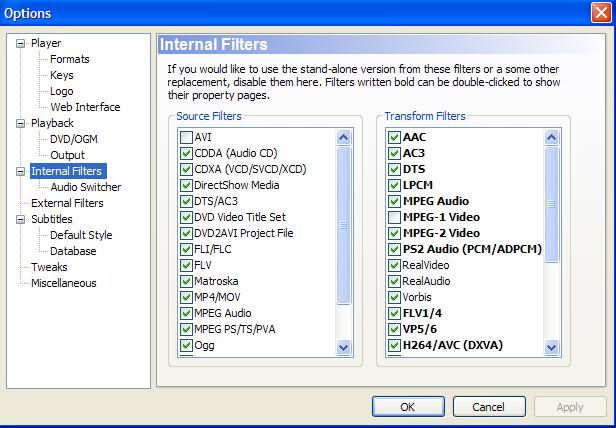Disable MPEG Audio source filter
The image size is (616, 428).
186,313
